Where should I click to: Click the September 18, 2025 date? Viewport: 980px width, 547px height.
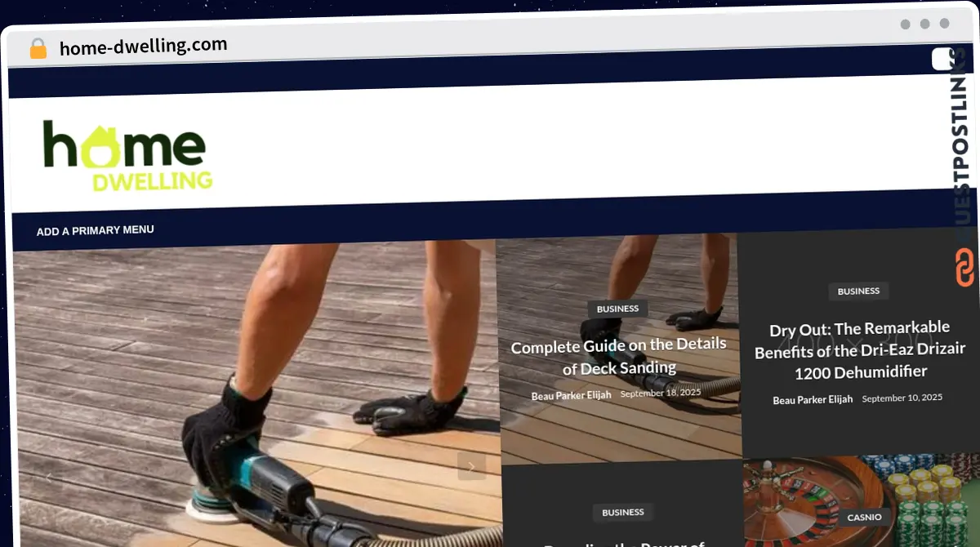pos(661,393)
